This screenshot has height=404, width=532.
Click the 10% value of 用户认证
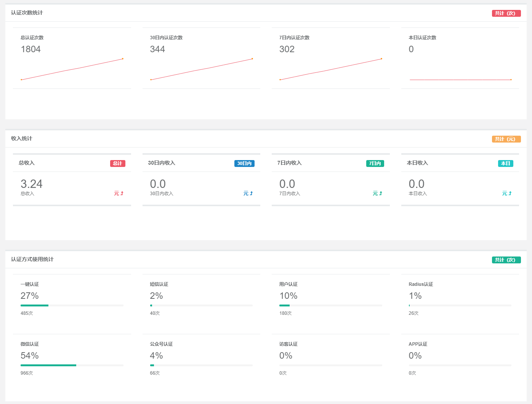(x=288, y=296)
